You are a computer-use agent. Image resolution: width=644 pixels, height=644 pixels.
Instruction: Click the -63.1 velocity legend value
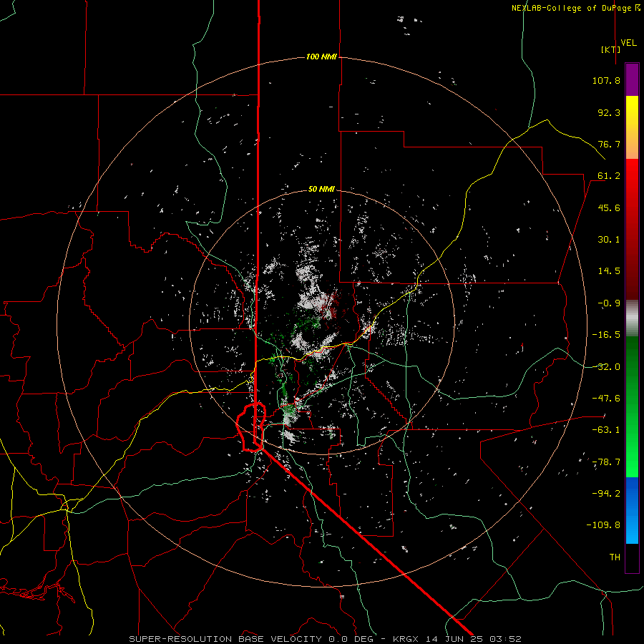(606, 430)
